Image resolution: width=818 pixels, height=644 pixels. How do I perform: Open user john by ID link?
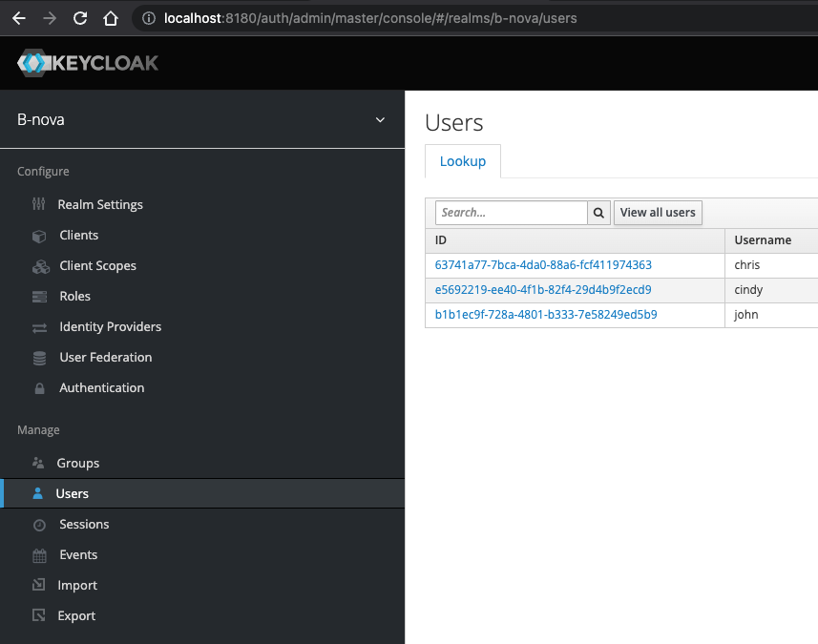(x=546, y=315)
